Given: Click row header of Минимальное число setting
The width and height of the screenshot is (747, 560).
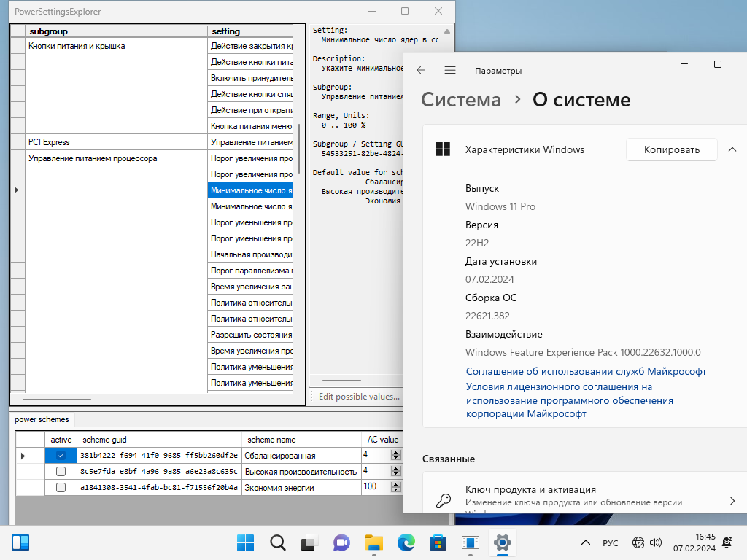Looking at the screenshot, I should [x=18, y=190].
